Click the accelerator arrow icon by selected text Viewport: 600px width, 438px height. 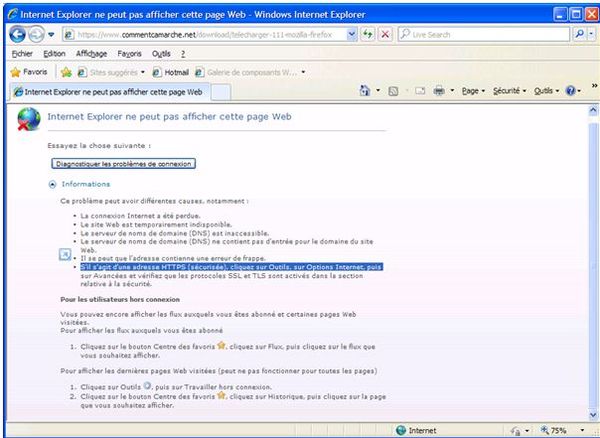pos(65,254)
